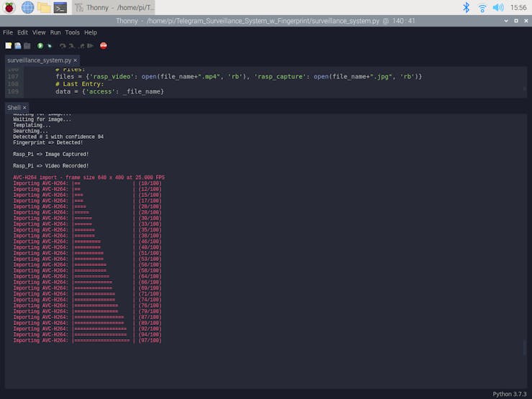Open the Run menu
532x399 pixels.
point(55,32)
